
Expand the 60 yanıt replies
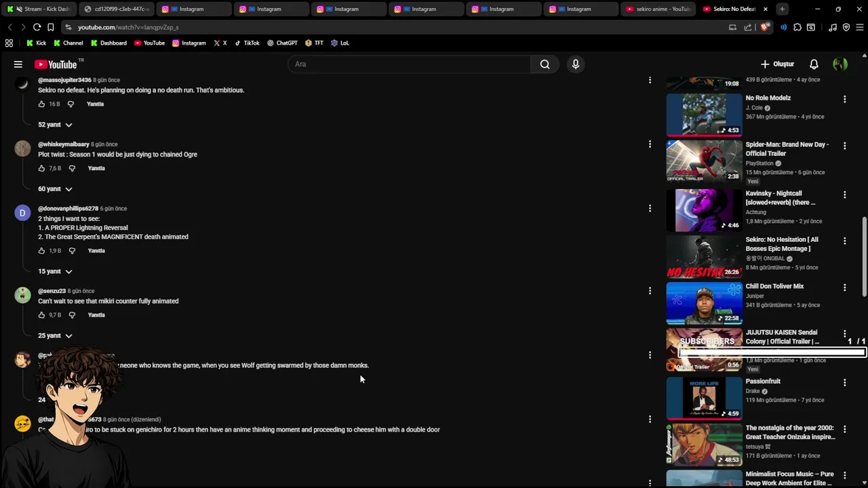click(55, 189)
